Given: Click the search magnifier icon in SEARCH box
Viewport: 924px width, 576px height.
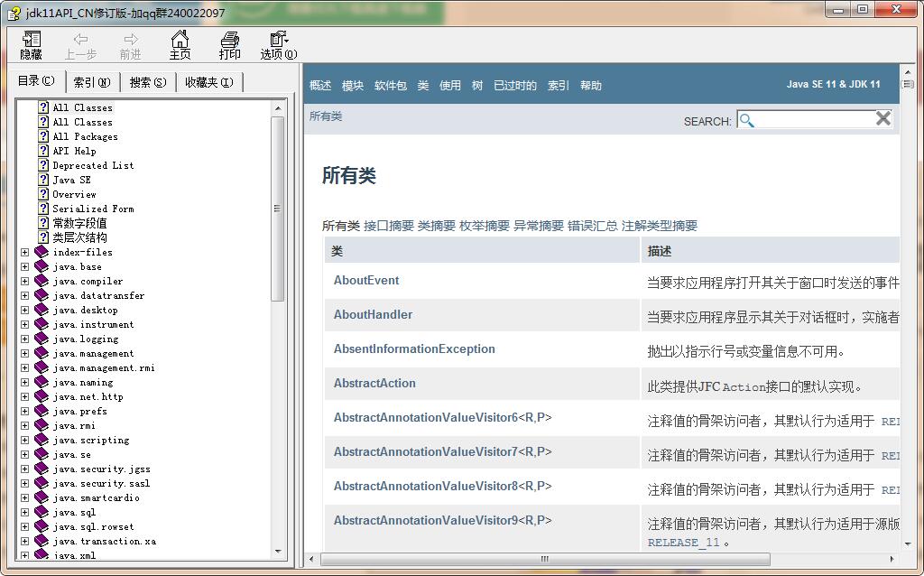Looking at the screenshot, I should coord(746,120).
